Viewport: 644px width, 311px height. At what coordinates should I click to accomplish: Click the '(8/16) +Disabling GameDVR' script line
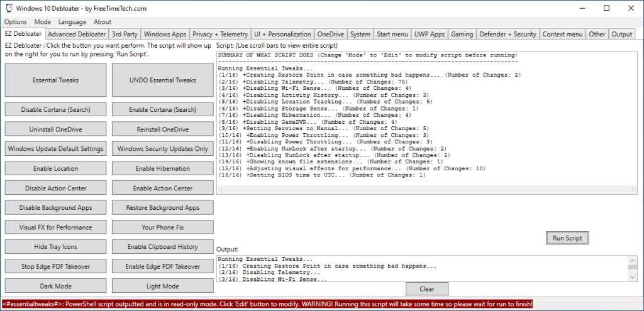pos(308,122)
